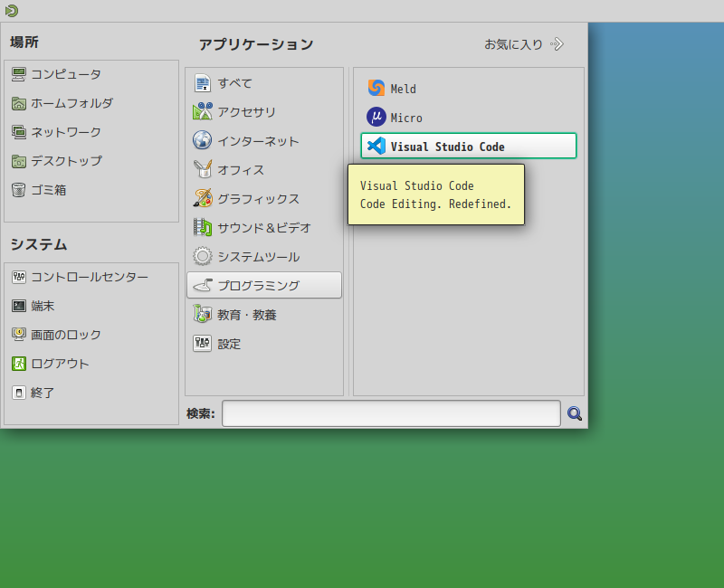Open 教育・教養 category label

247,315
